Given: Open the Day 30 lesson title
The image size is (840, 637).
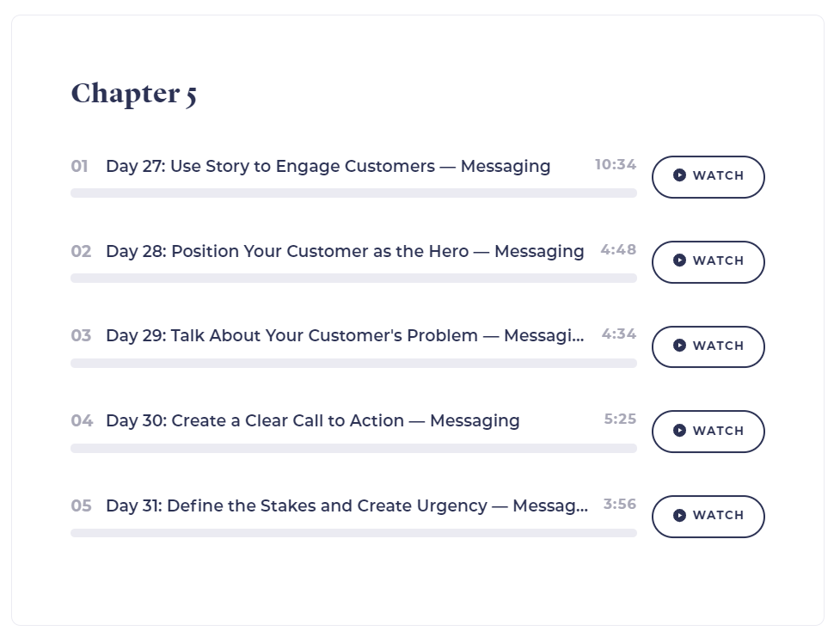Looking at the screenshot, I should click(x=313, y=421).
